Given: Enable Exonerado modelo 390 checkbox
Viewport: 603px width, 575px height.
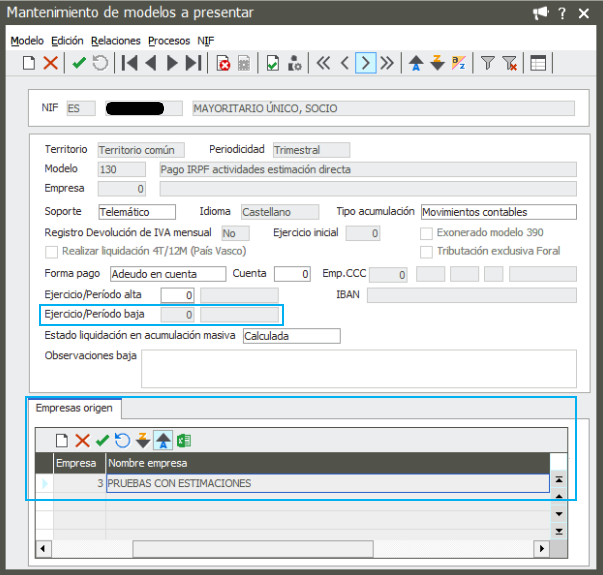Looking at the screenshot, I should pos(427,233).
